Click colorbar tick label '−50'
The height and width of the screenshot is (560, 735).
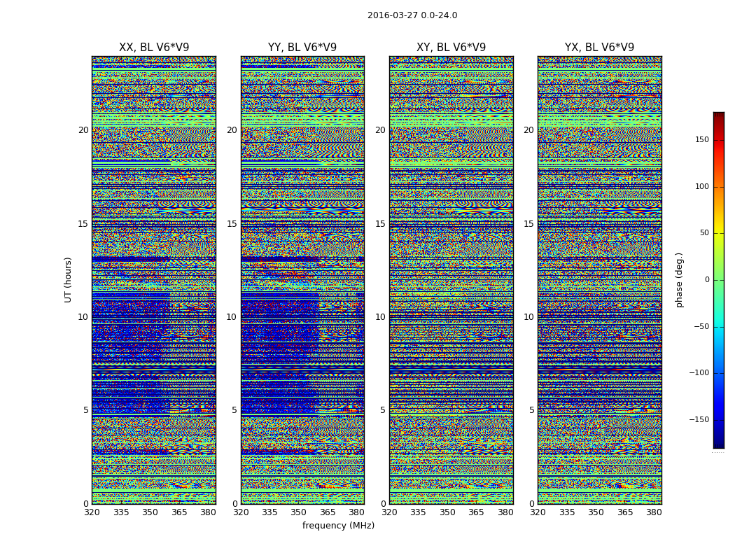pyautogui.click(x=701, y=326)
